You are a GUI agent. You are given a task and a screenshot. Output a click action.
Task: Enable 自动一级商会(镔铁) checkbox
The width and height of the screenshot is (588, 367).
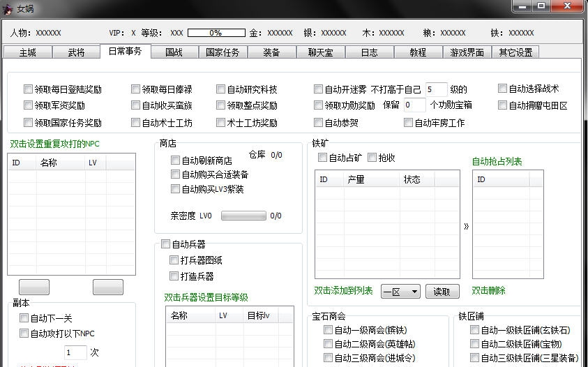coord(328,330)
